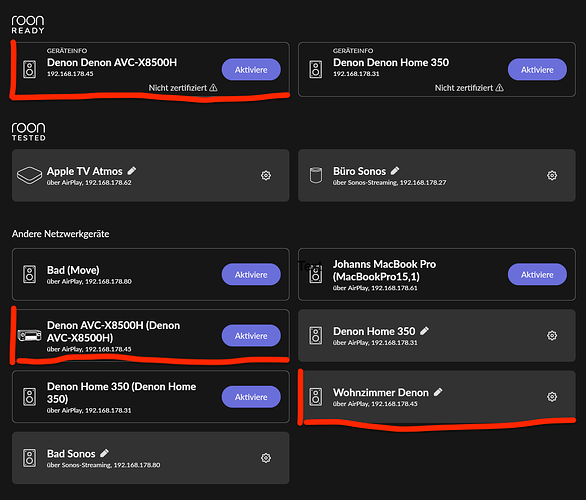Open GERÄTEINFO for Denon Home 350
The width and height of the screenshot is (586, 500).
coord(353,51)
